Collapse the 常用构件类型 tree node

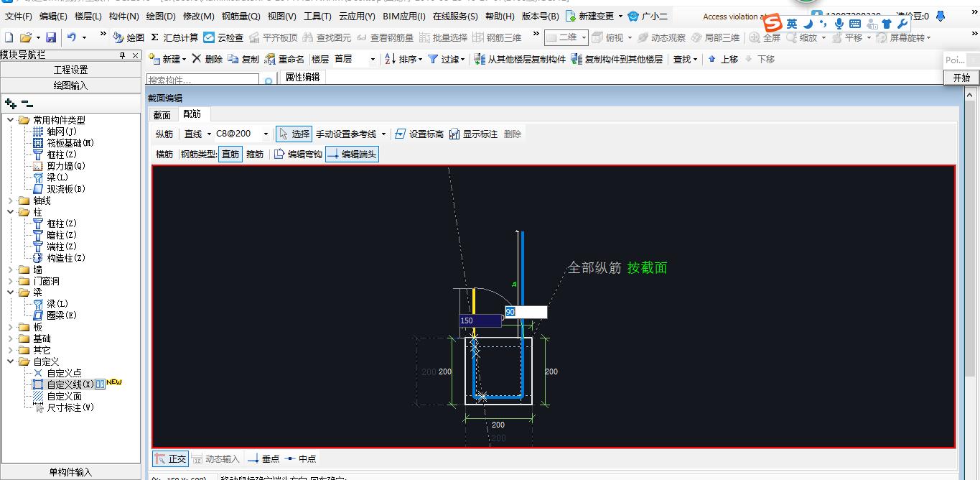pyautogui.click(x=10, y=120)
